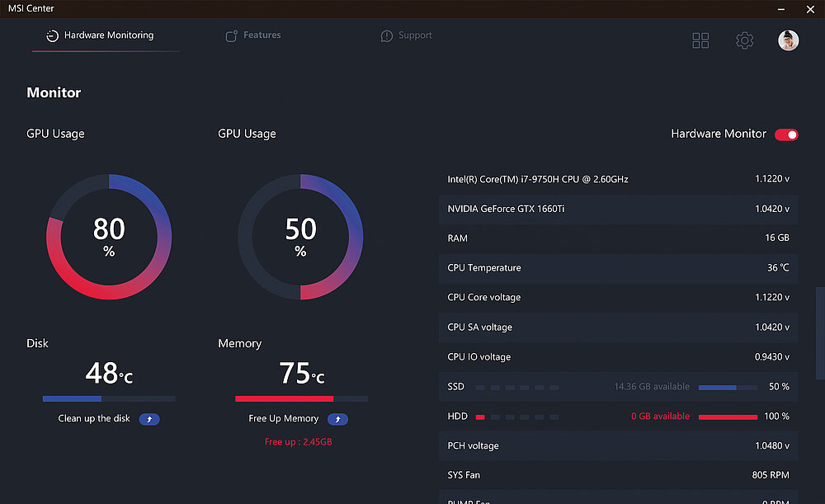Click the memory temperature red bar

pyautogui.click(x=285, y=399)
